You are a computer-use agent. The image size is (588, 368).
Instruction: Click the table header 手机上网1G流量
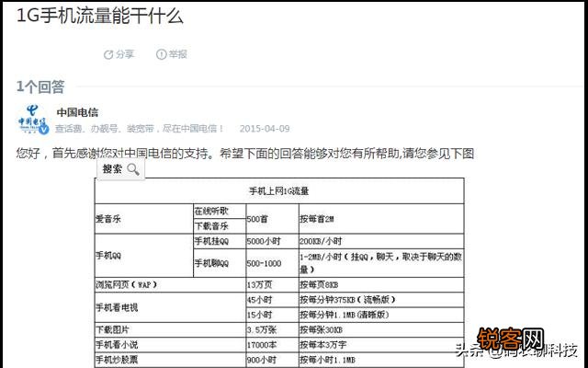click(279, 191)
